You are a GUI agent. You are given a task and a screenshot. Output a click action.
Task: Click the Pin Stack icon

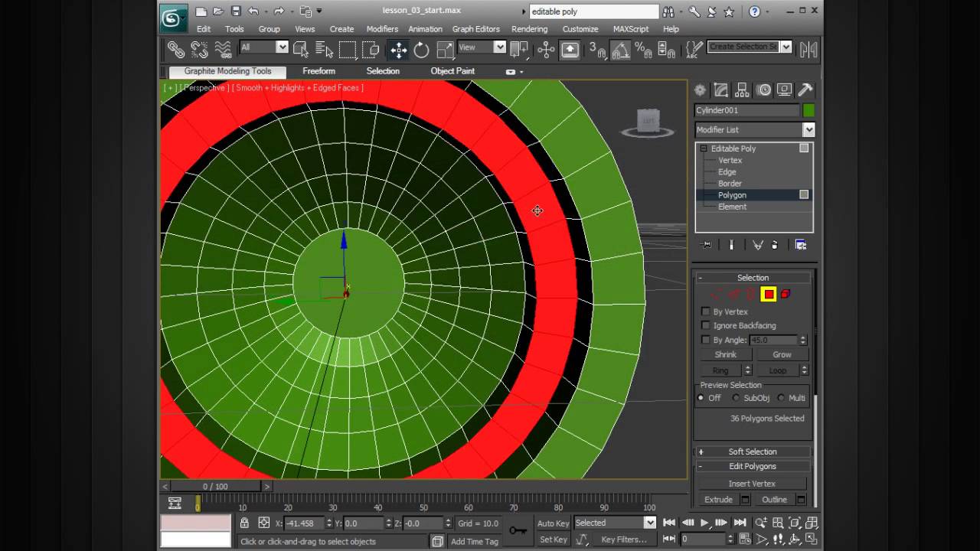[707, 245]
